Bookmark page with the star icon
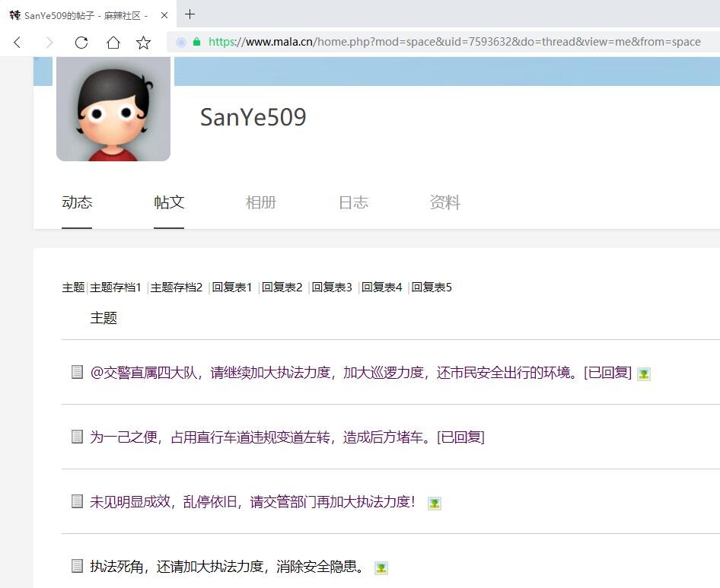The height and width of the screenshot is (588, 720). 143,43
